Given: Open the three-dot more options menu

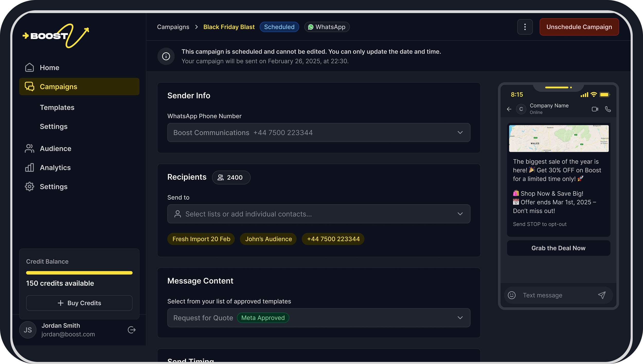Looking at the screenshot, I should point(525,27).
